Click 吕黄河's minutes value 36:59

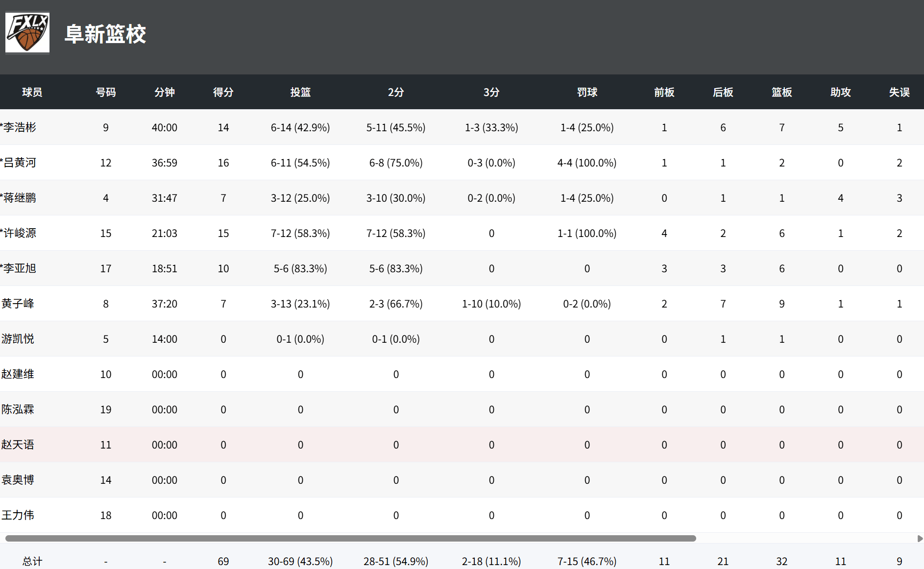pos(165,163)
